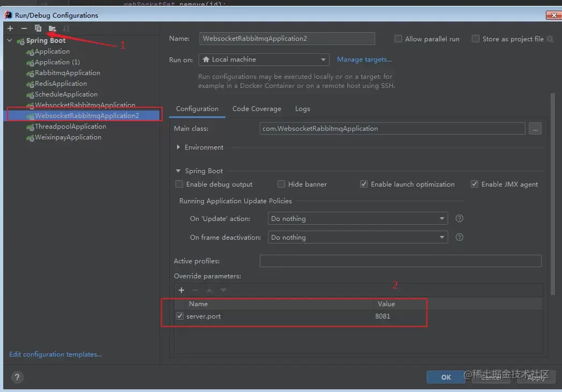
Task: Browse main class with ellipsis button
Action: 535,129
